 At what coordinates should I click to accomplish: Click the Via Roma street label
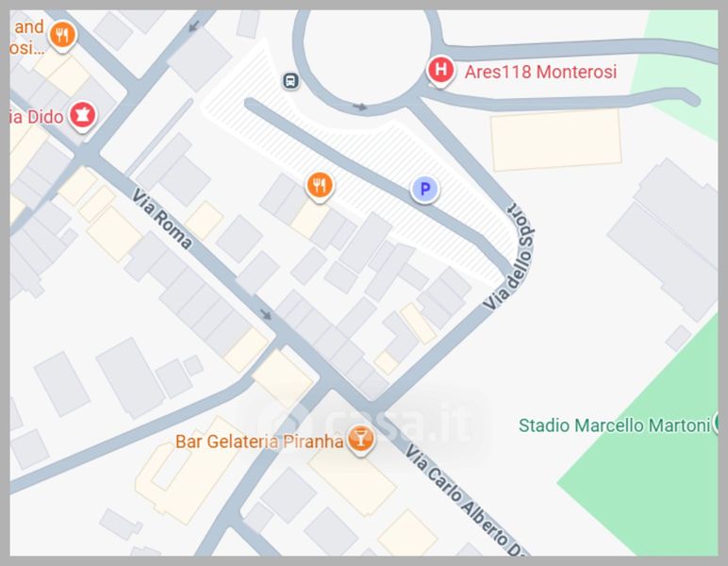click(x=161, y=219)
